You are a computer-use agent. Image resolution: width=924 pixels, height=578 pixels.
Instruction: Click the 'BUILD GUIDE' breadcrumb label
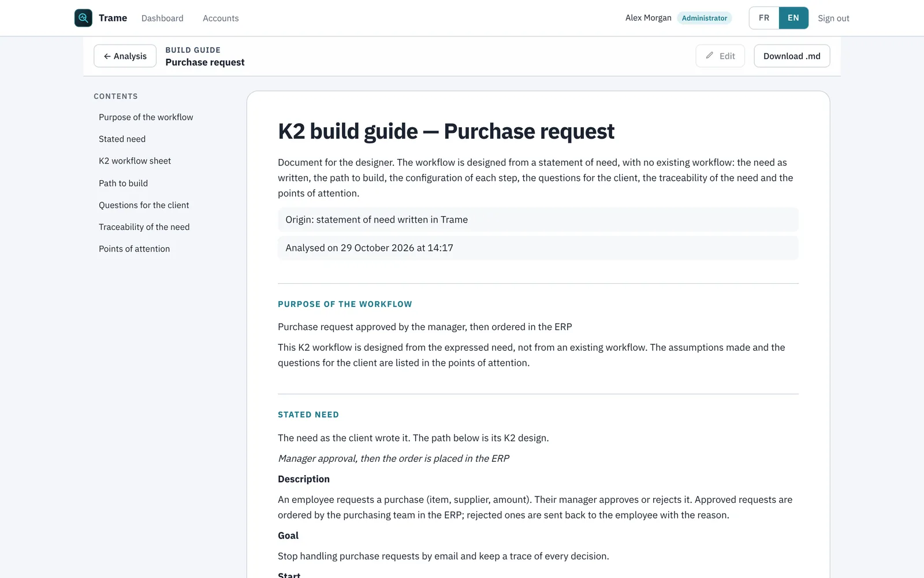[x=193, y=50]
